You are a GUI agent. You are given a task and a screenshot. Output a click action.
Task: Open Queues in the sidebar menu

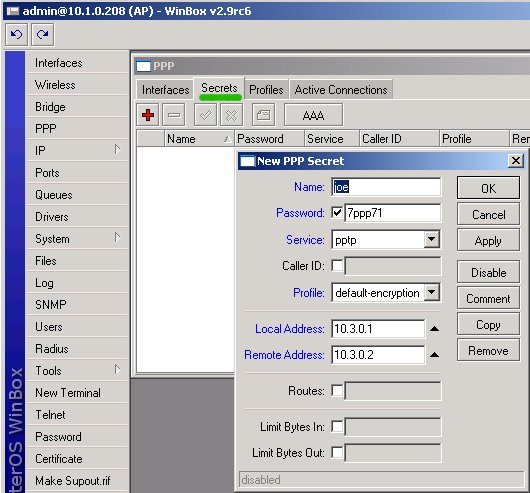[x=77, y=195]
